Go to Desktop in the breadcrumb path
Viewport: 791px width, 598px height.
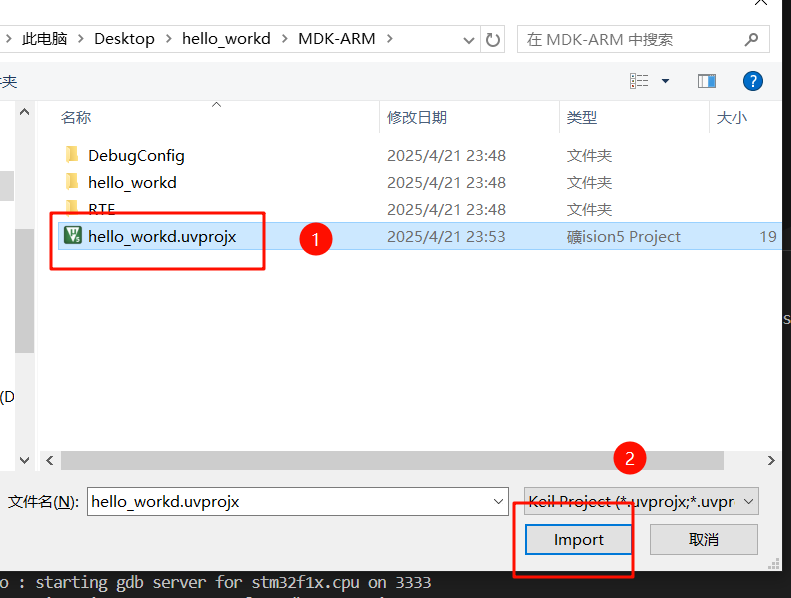(x=124, y=39)
